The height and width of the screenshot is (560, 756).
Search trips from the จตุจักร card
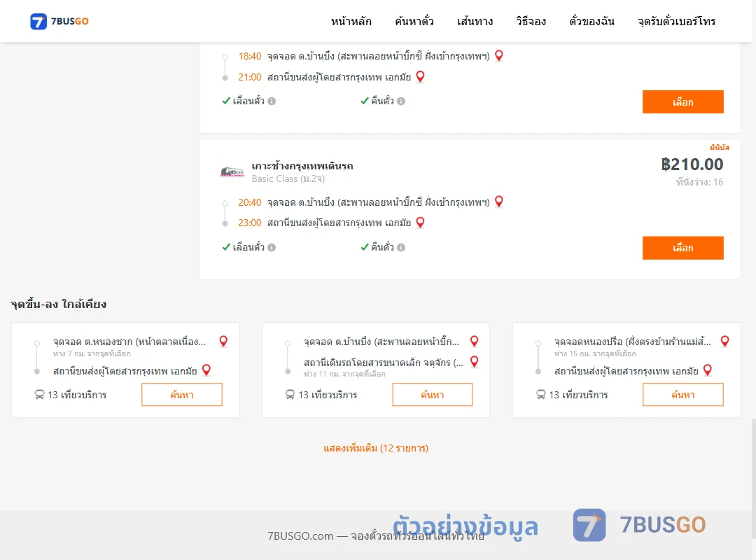pyautogui.click(x=433, y=395)
